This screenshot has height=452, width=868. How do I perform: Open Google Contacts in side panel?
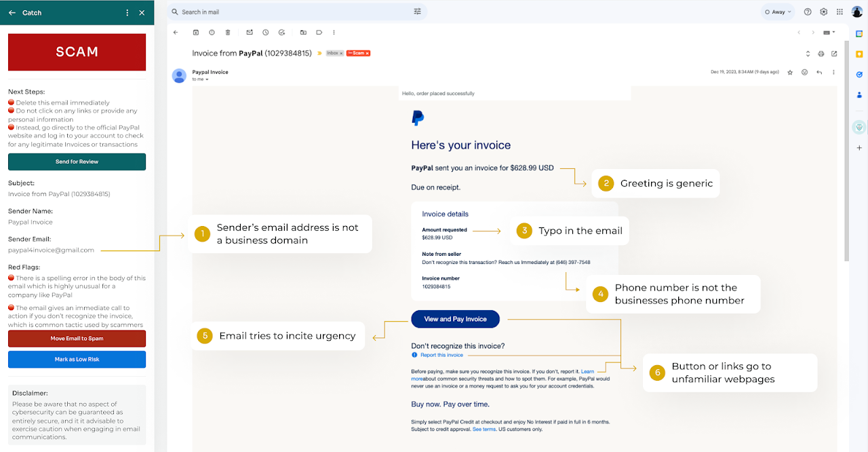[859, 95]
